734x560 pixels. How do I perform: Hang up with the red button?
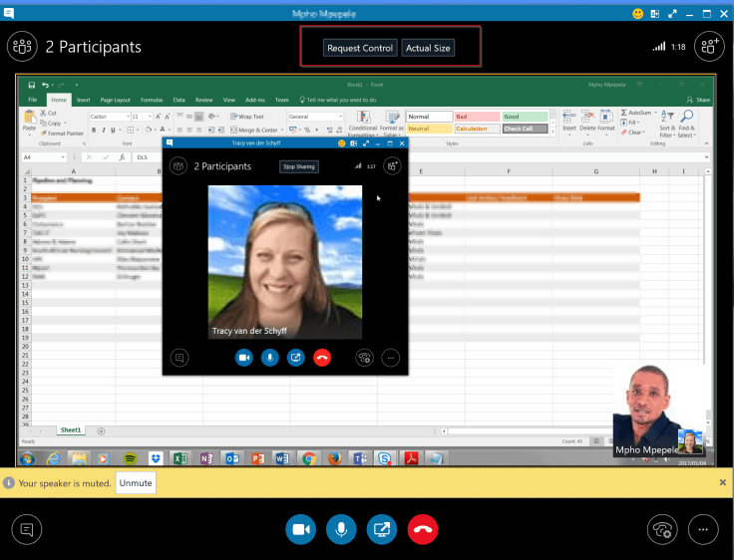(425, 529)
